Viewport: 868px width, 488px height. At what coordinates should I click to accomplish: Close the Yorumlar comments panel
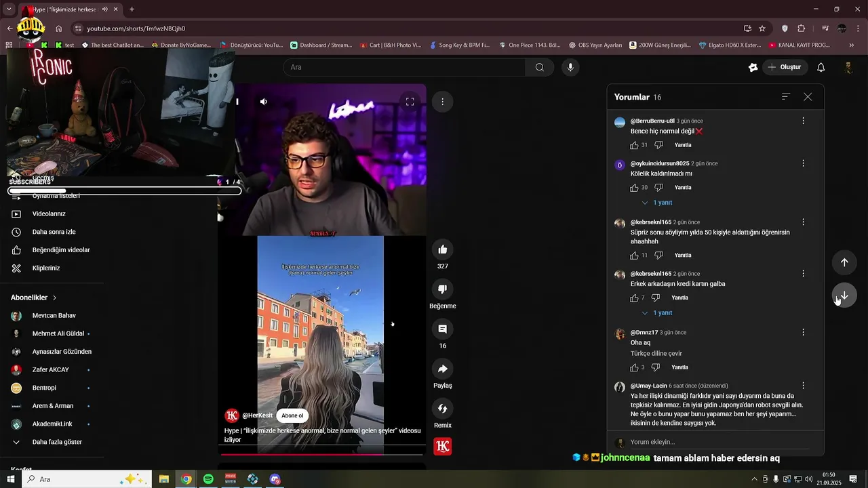[x=808, y=97]
